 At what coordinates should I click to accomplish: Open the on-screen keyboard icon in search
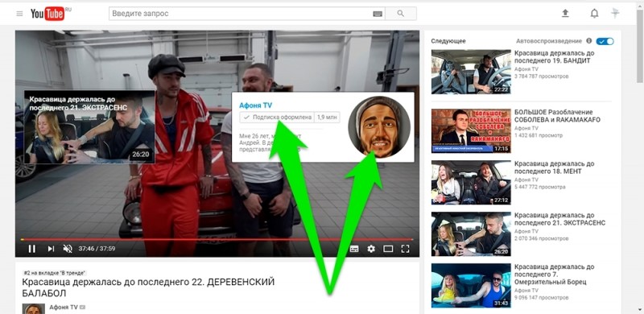coord(378,14)
